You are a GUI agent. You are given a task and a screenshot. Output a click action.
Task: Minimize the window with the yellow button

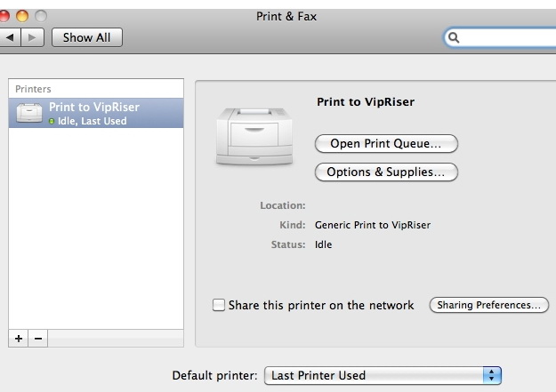pyautogui.click(x=22, y=15)
